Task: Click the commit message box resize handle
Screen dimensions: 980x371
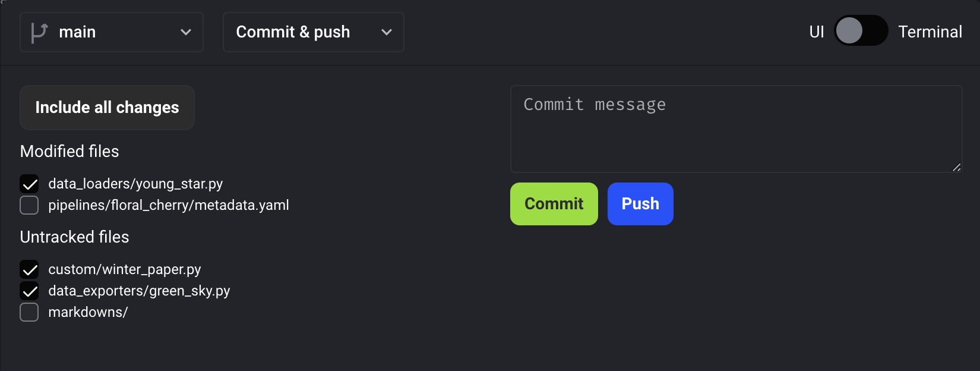Action: 956,168
